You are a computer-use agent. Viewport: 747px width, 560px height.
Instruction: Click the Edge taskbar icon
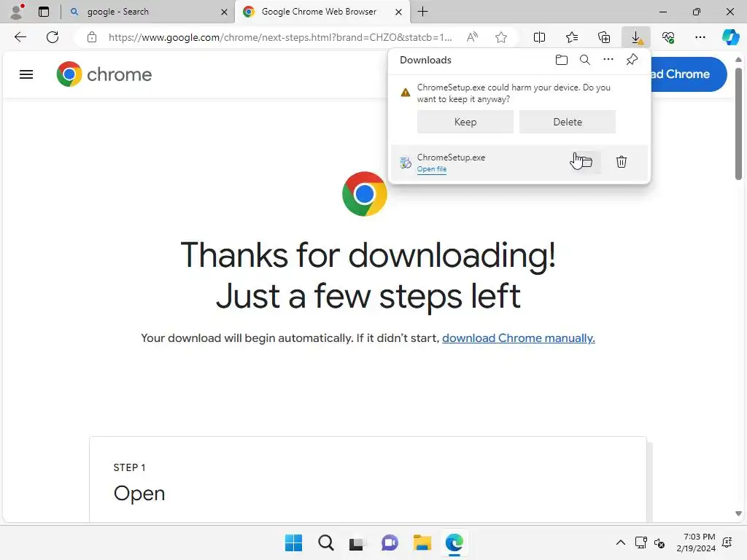(x=454, y=542)
